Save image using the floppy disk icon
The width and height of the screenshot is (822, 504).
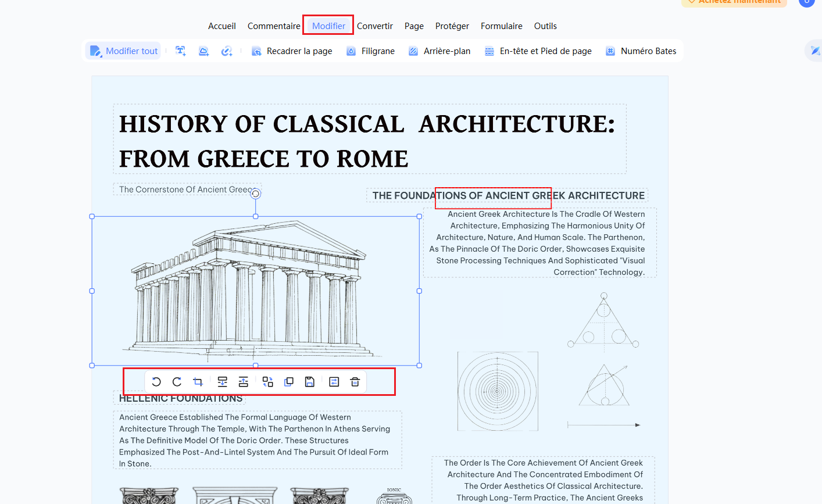(310, 382)
